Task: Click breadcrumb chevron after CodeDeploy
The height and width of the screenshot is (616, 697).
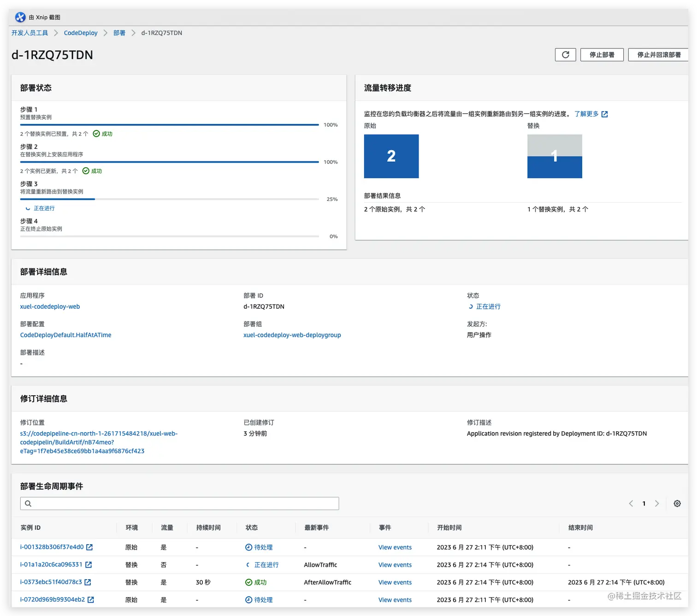Action: pyautogui.click(x=105, y=33)
